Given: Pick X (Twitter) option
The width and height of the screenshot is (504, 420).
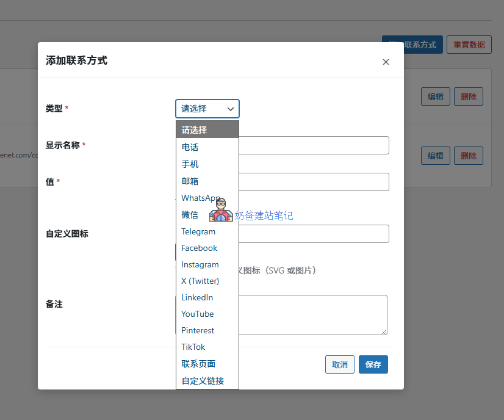Looking at the screenshot, I should click(200, 281).
